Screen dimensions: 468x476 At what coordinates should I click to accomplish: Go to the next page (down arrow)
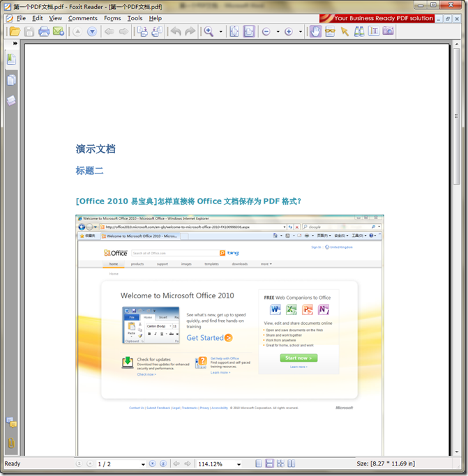92,31
